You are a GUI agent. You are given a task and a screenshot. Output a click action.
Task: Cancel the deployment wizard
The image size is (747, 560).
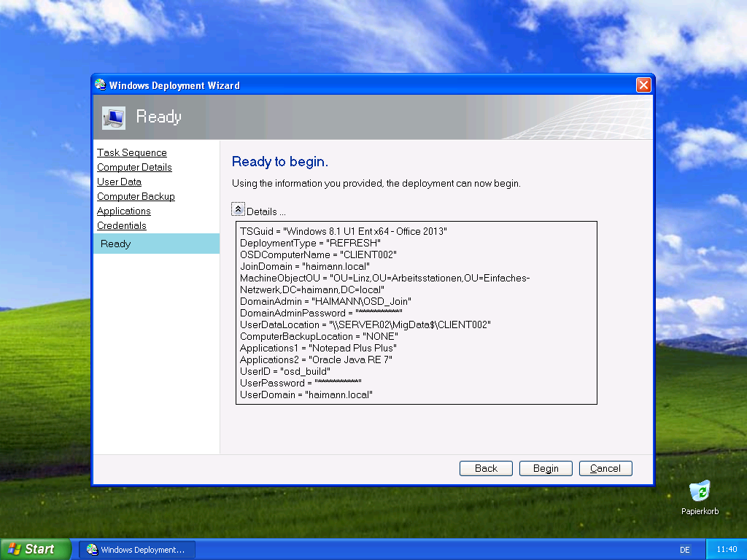tap(605, 468)
